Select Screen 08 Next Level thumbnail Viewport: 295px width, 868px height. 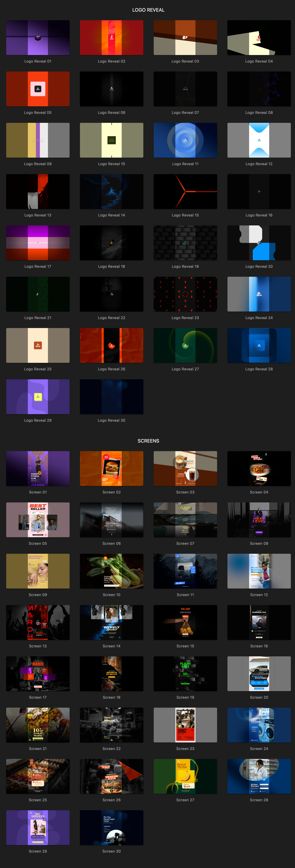point(259,520)
